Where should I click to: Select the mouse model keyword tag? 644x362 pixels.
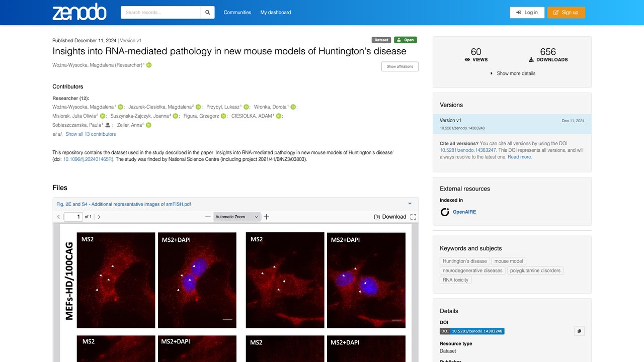click(509, 261)
